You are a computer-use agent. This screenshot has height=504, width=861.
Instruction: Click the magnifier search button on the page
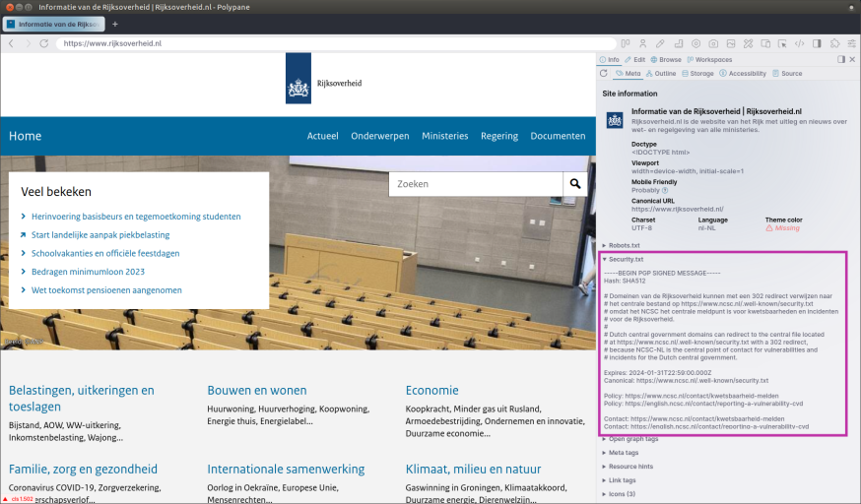pos(575,184)
